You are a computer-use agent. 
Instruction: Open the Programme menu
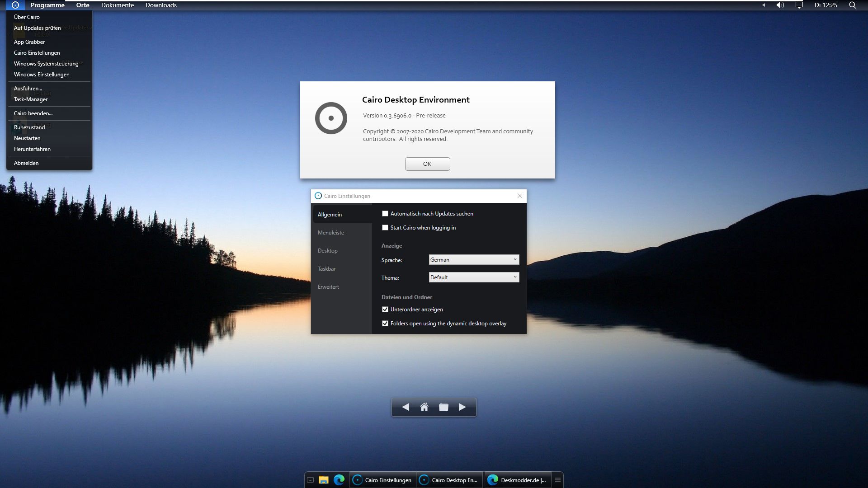pos(47,5)
